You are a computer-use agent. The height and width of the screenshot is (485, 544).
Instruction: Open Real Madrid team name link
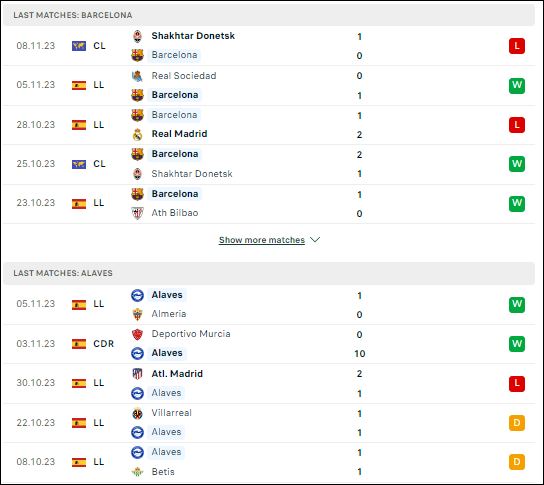179,134
